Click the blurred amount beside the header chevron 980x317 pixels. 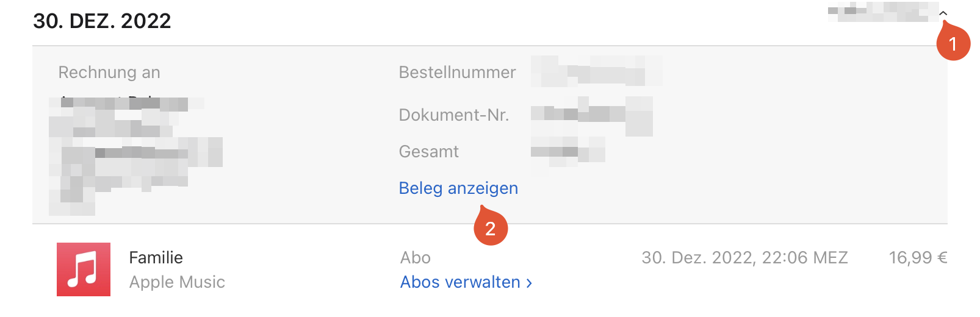[882, 12]
